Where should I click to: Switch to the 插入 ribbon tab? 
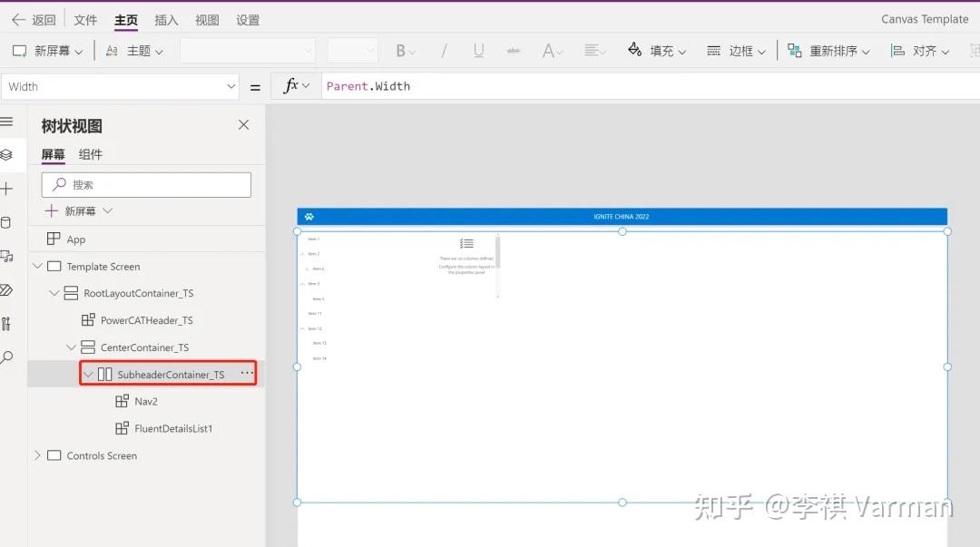click(x=166, y=19)
